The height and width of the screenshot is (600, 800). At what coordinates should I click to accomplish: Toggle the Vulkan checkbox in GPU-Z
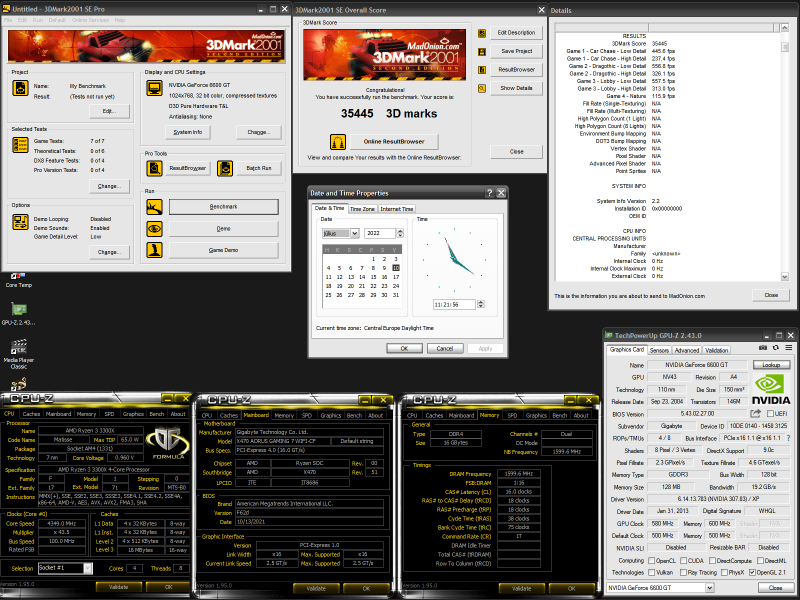click(651, 572)
